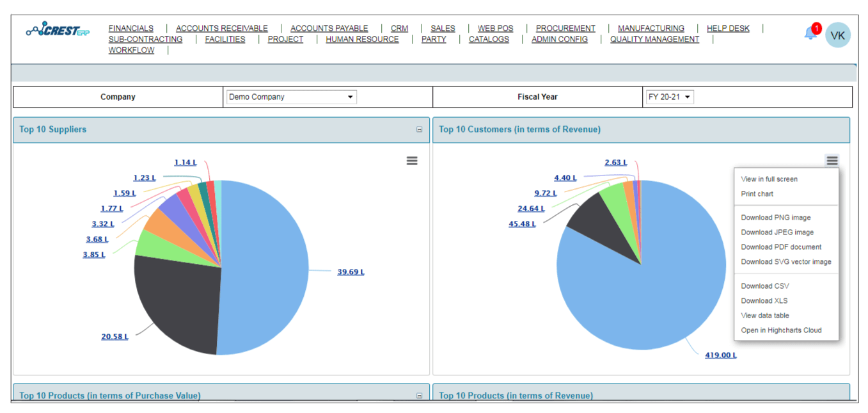868x413 pixels.
Task: Open the Fiscal Year FY 20-21 dropdown
Action: pyautogui.click(x=670, y=96)
